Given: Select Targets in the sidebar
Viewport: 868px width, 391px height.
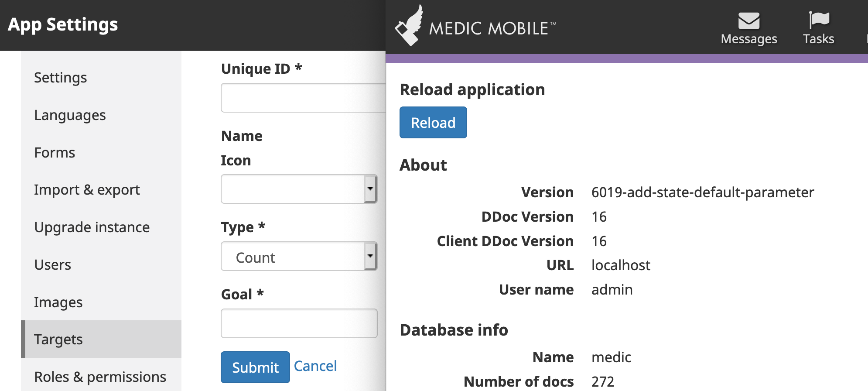Looking at the screenshot, I should click(x=101, y=340).
